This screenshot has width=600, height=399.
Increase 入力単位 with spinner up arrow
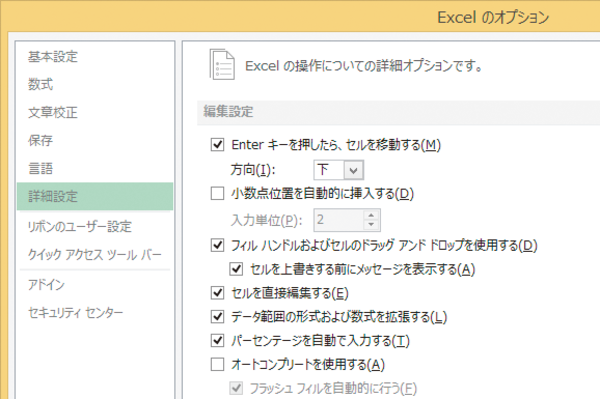click(371, 215)
